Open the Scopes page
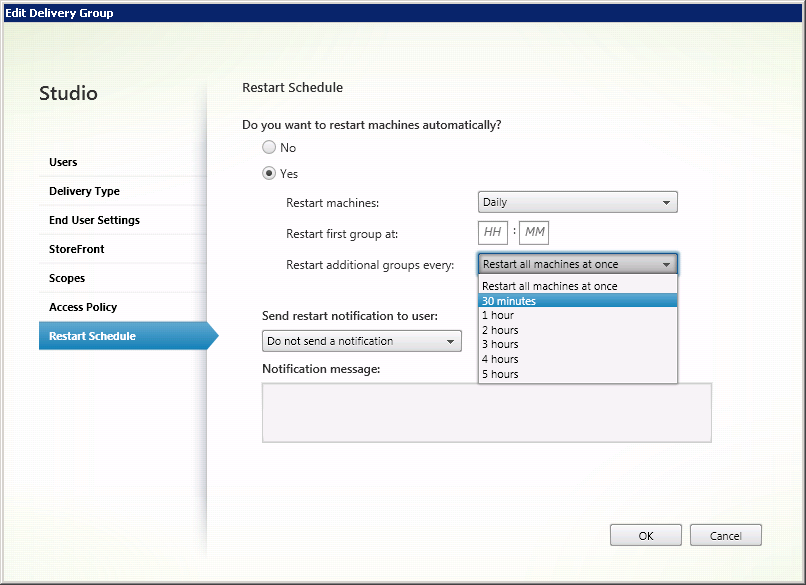806x585 pixels. [123, 278]
